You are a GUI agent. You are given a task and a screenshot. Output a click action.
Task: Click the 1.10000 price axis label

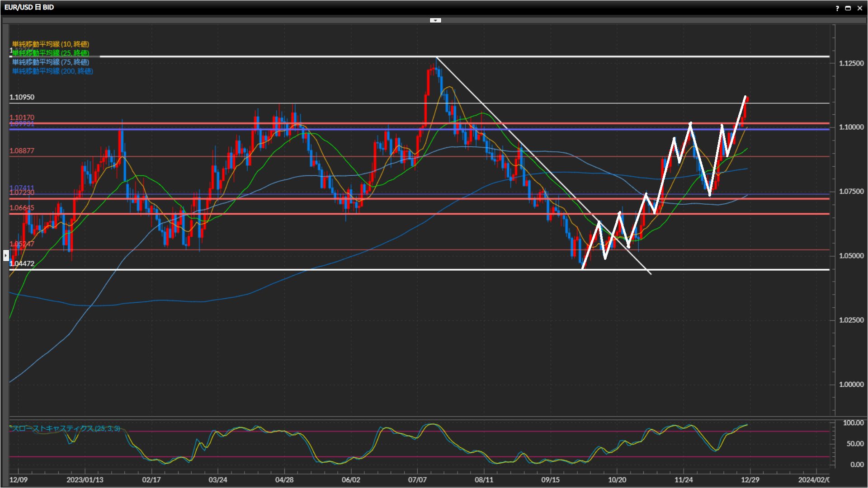tap(851, 127)
